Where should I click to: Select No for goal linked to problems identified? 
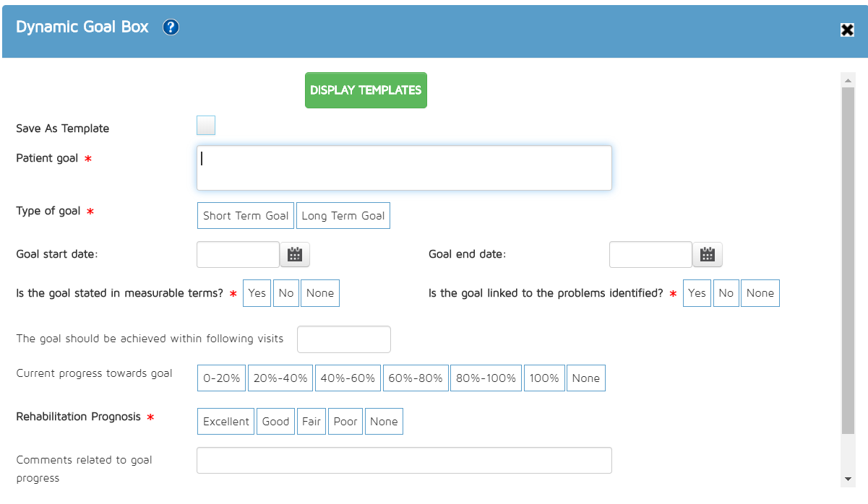click(x=726, y=293)
